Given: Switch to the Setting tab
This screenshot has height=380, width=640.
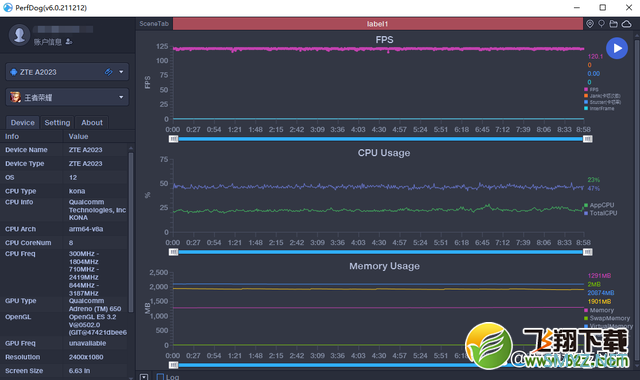Looking at the screenshot, I should click(x=57, y=122).
